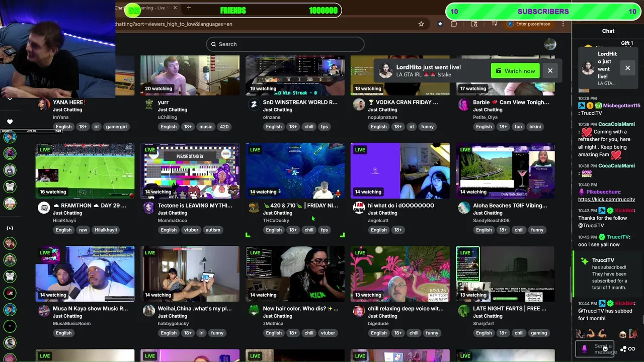Close the LordHito popup in chat panel

click(627, 68)
